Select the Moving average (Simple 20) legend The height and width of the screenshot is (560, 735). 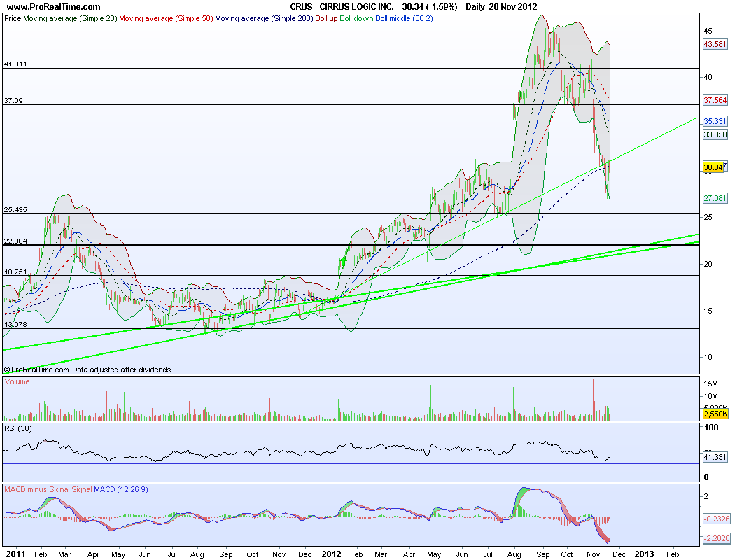70,18
